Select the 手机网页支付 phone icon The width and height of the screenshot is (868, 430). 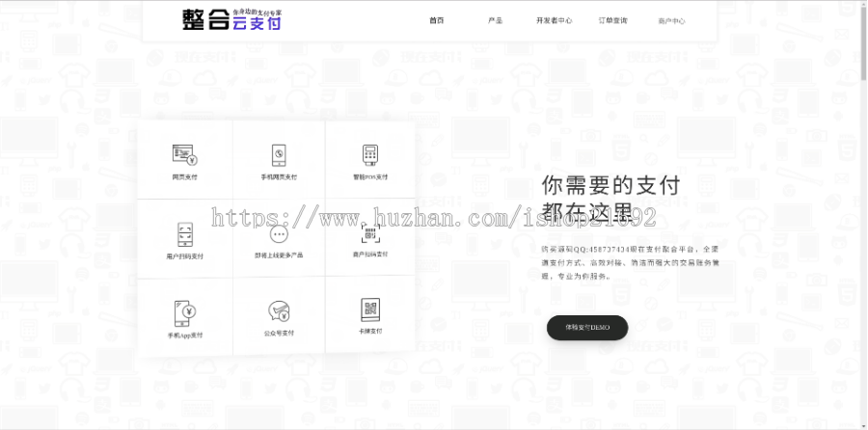tap(279, 155)
